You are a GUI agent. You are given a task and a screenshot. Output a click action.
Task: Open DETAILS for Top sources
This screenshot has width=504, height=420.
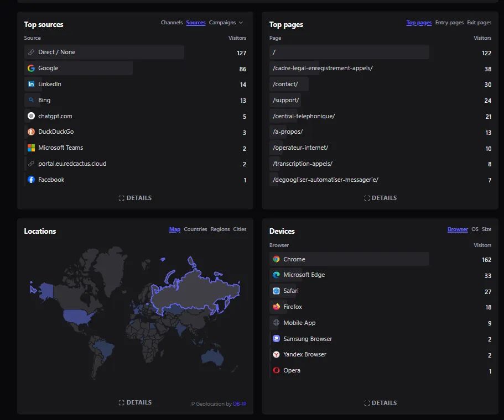[x=135, y=198]
